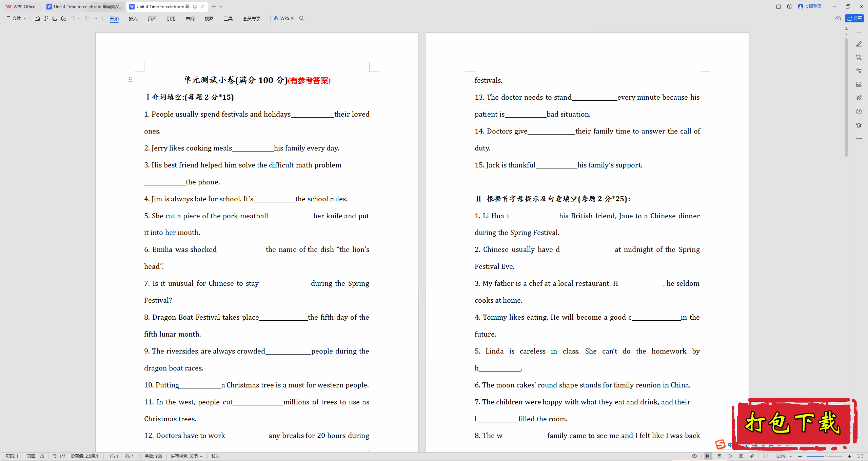This screenshot has width=868, height=461.
Task: Expand the undo history dropdown arrow
Action: [x=79, y=18]
